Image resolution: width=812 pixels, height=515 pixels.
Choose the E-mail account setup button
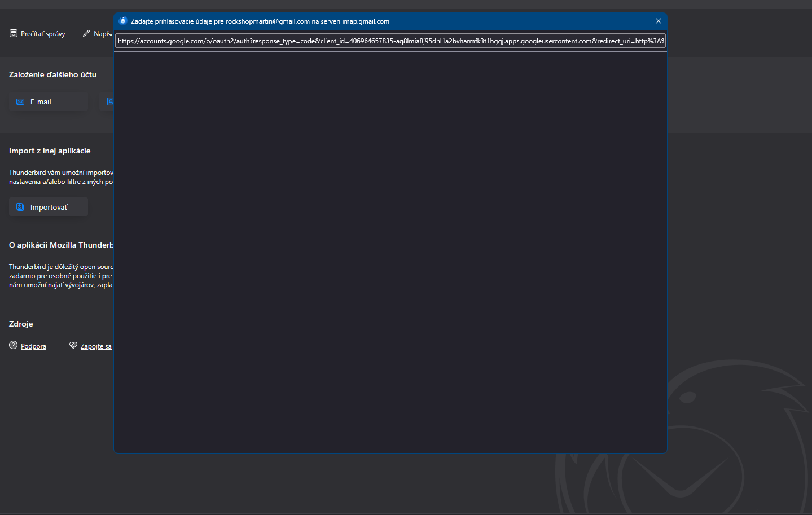(x=49, y=102)
